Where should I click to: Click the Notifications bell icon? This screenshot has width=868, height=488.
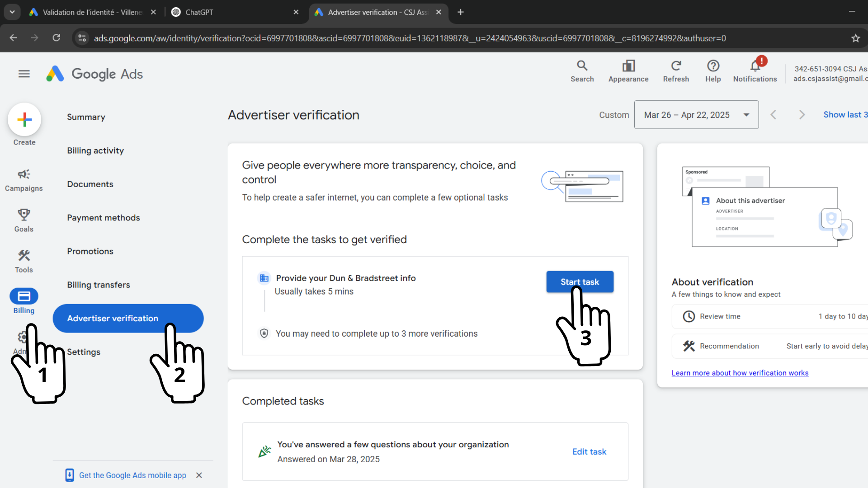(x=755, y=66)
